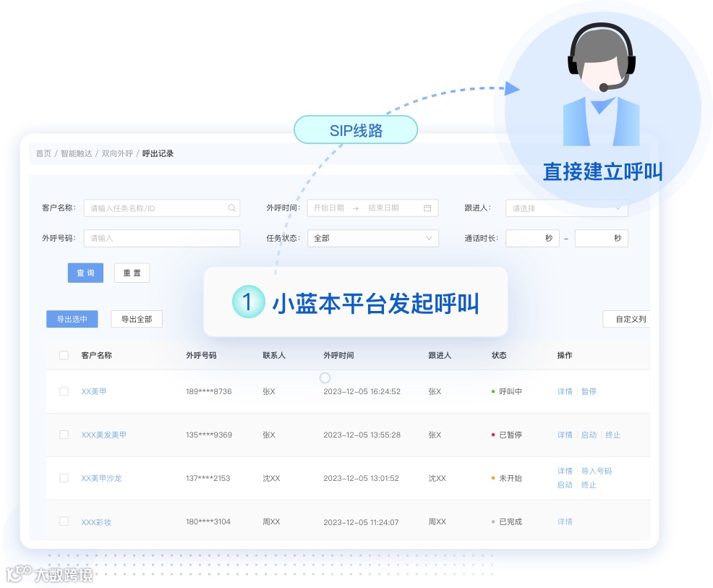Screen dimensions: 713x588
Task: Open customer link XX美甲
Action: pyautogui.click(x=94, y=391)
